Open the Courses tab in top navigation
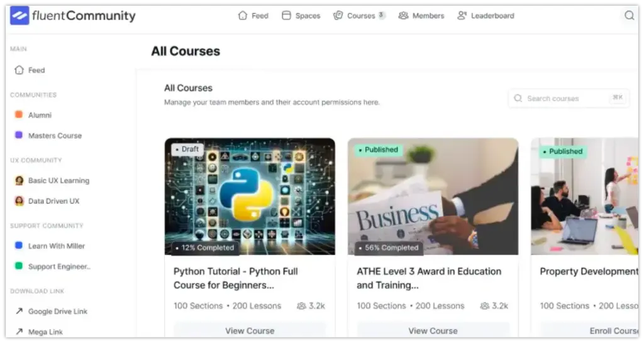Image resolution: width=644 pixels, height=343 pixels. 359,16
